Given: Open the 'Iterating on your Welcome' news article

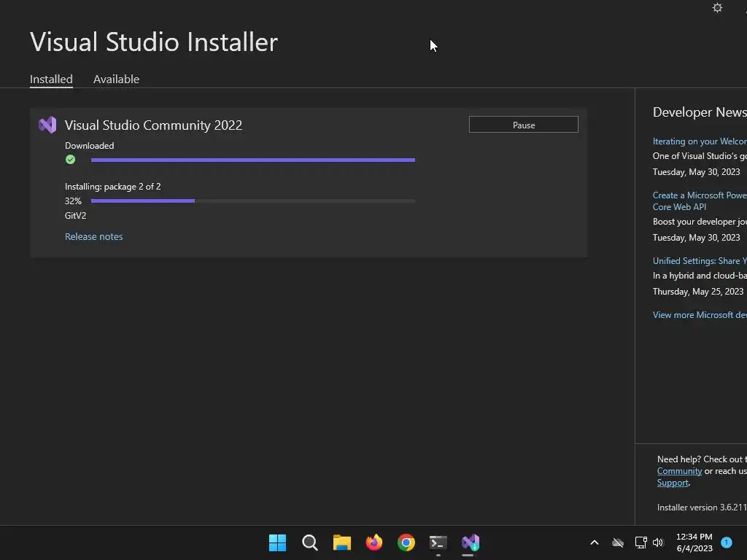Looking at the screenshot, I should click(x=700, y=141).
